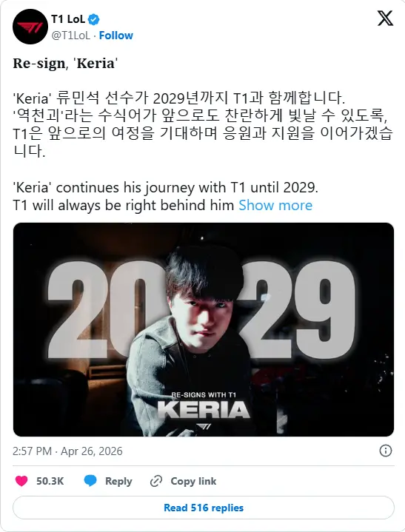Click the blue verified badge
This screenshot has height=532, width=405.
(94, 20)
